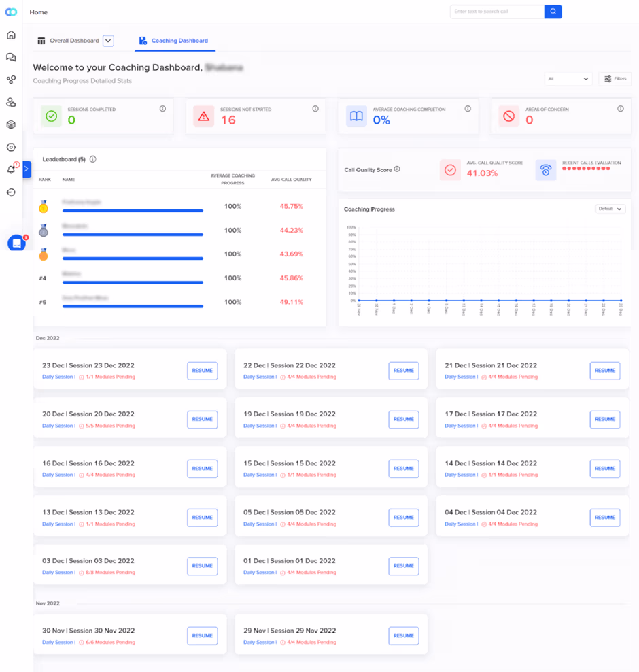This screenshot has height=672, width=639.
Task: Click the app logo at top left
Action: click(x=11, y=12)
